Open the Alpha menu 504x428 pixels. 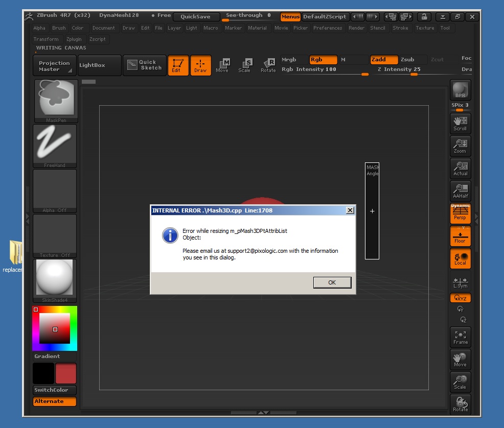tap(39, 28)
